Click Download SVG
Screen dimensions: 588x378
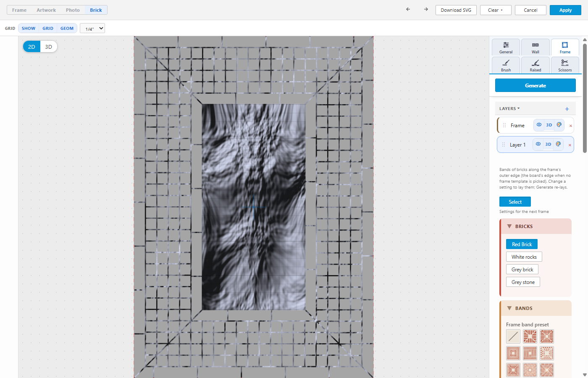click(456, 10)
